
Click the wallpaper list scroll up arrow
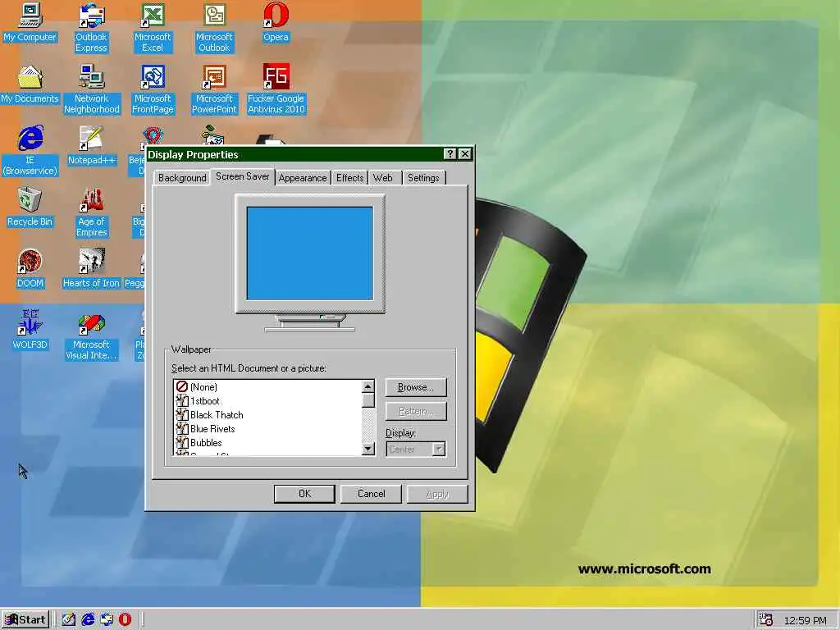click(368, 387)
